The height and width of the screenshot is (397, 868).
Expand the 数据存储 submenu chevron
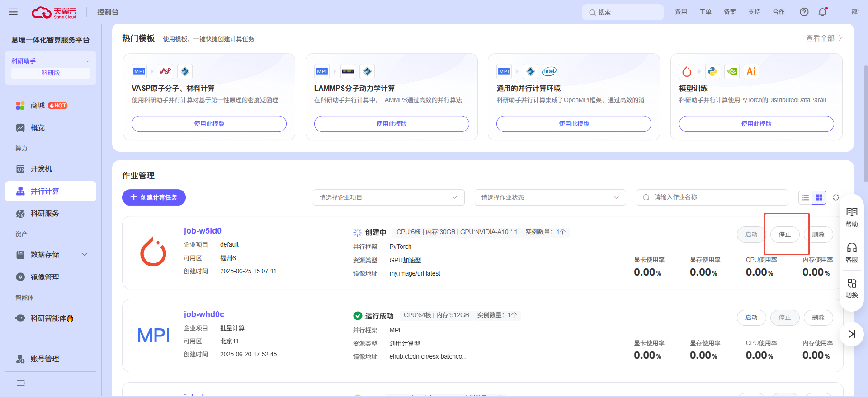tap(85, 255)
